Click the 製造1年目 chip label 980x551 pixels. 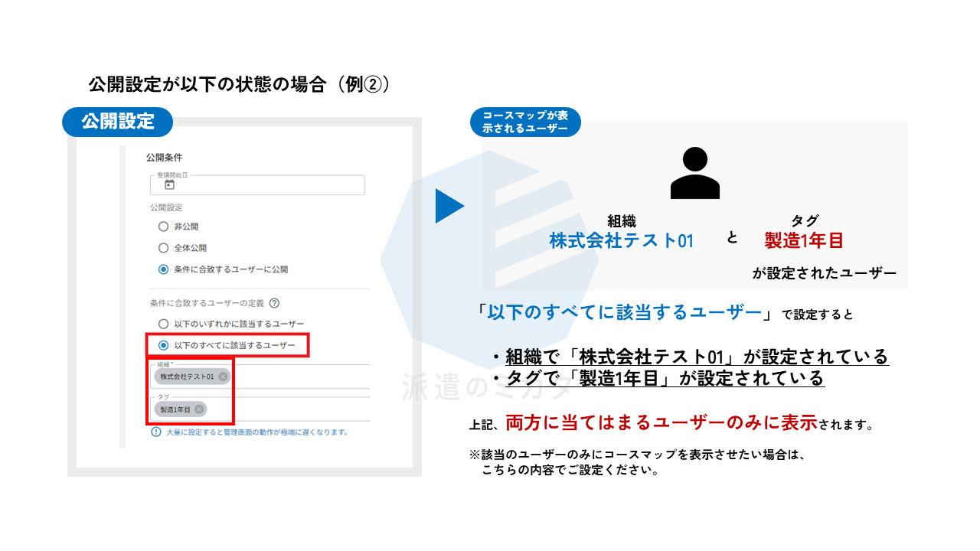(175, 409)
